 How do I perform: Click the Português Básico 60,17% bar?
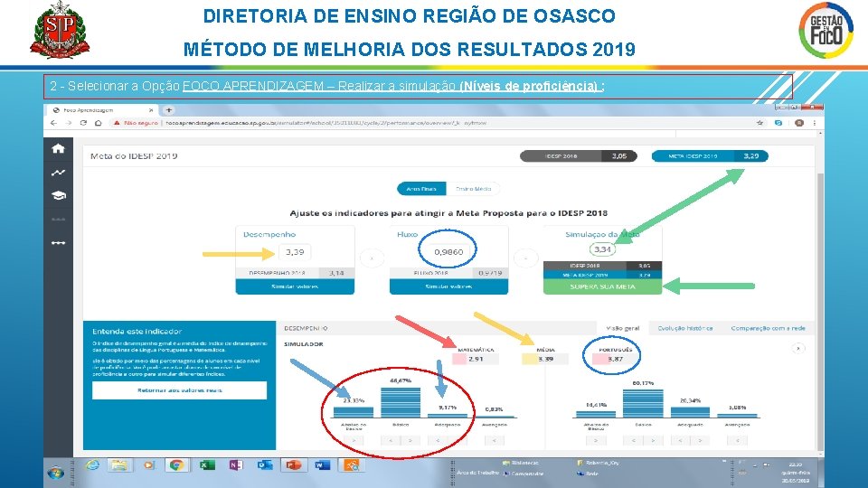(643, 403)
